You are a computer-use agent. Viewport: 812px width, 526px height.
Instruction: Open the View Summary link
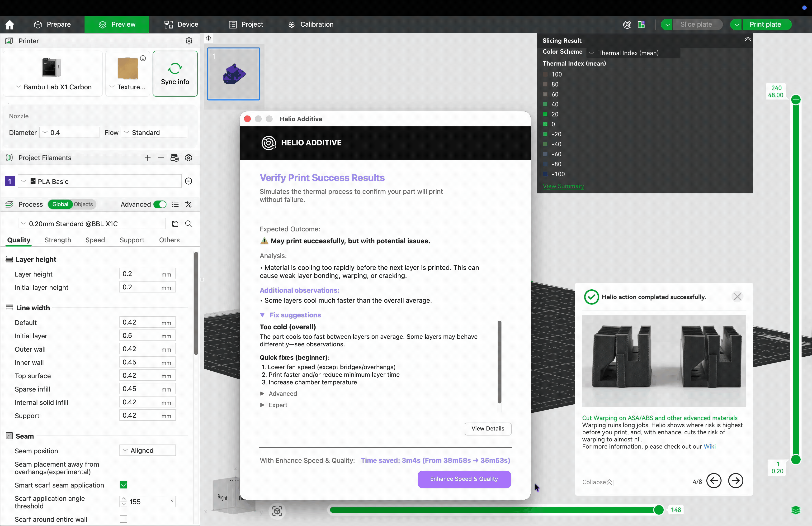(563, 186)
